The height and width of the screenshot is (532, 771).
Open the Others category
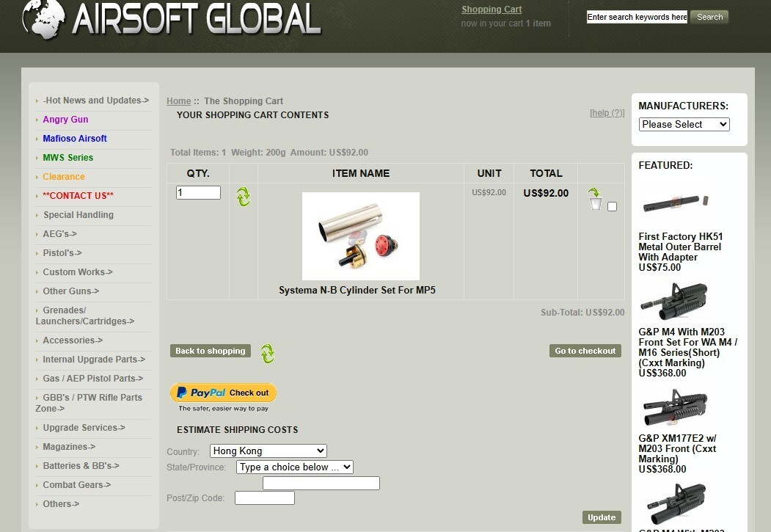click(60, 504)
